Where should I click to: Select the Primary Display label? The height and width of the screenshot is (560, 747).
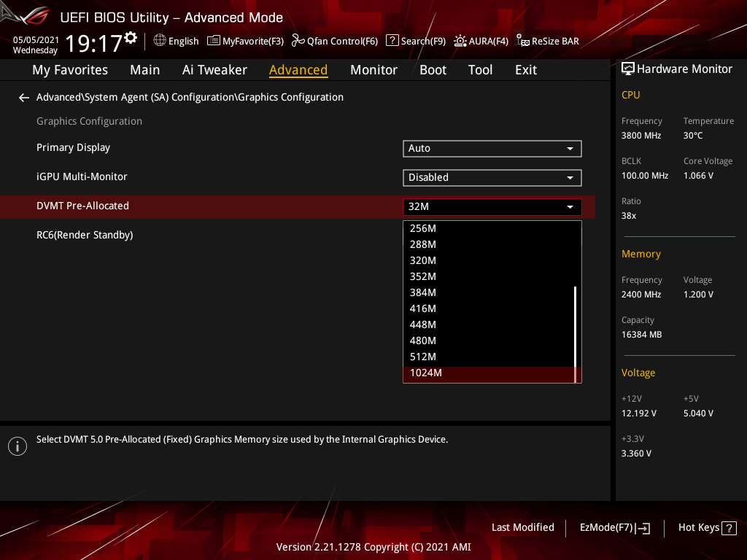[x=74, y=147]
